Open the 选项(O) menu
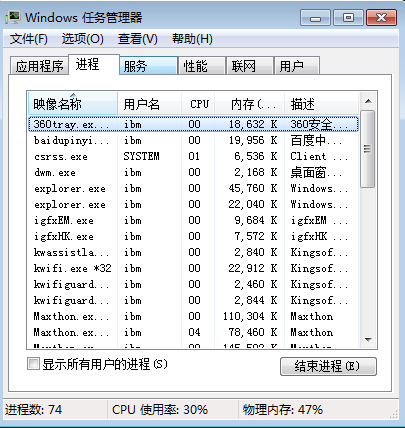The height and width of the screenshot is (428, 405). pyautogui.click(x=83, y=39)
